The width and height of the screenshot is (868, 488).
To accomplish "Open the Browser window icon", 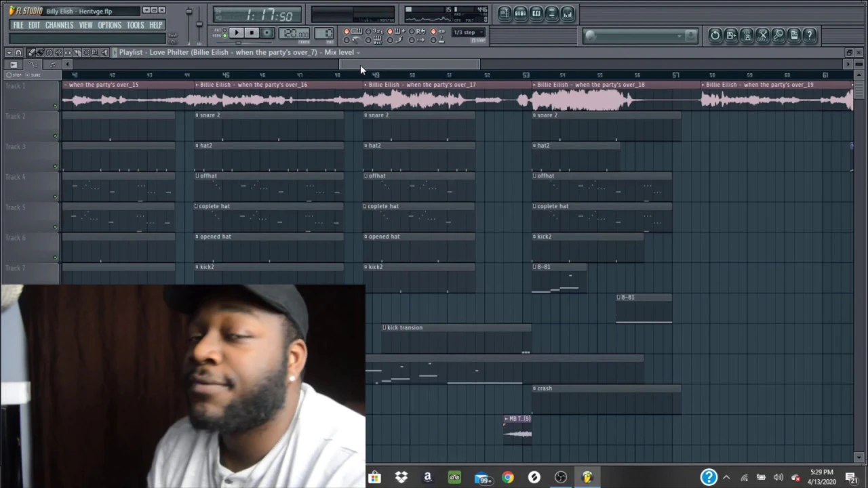I will click(552, 13).
